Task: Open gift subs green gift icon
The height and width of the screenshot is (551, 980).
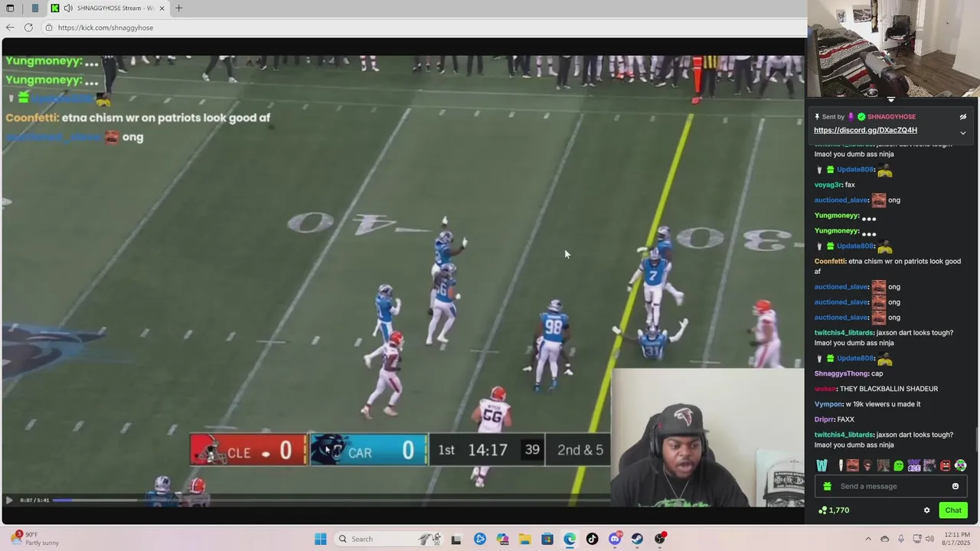Action: 827,487
